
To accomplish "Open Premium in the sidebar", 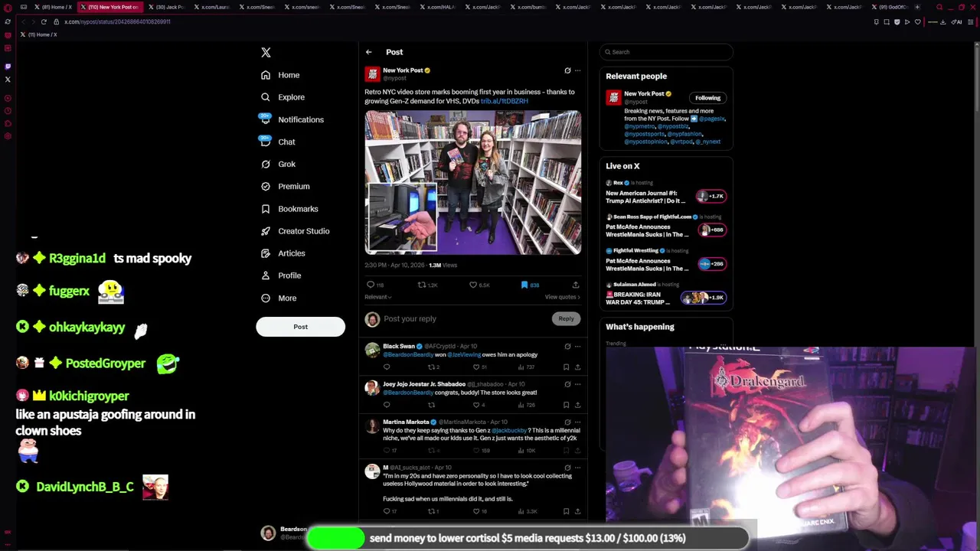I will point(285,186).
